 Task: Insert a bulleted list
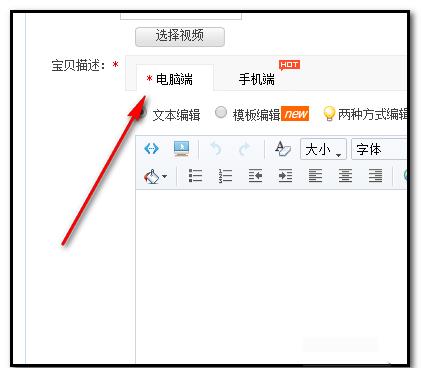point(195,176)
